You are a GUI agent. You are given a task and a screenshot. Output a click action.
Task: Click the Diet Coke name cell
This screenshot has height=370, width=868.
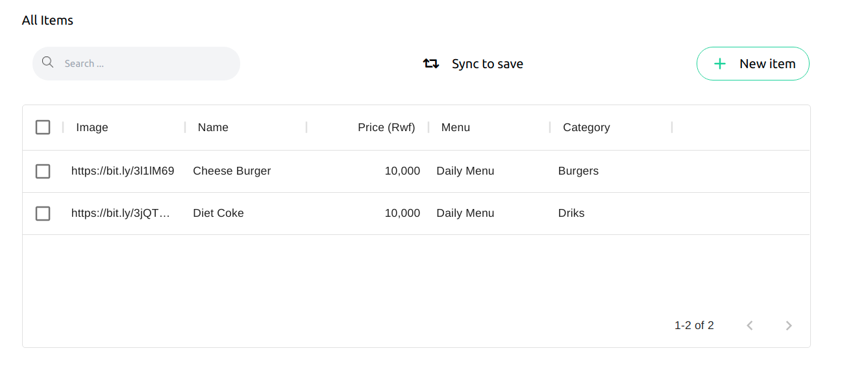tap(218, 214)
